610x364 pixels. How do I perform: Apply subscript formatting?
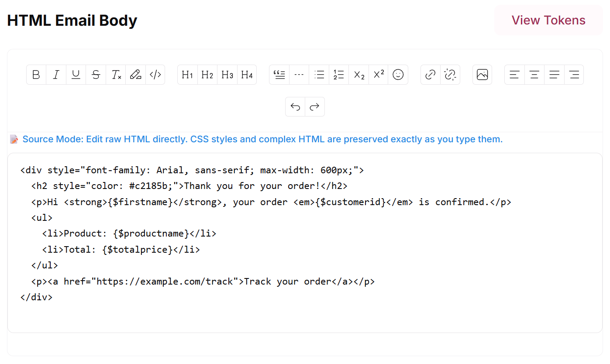click(359, 75)
